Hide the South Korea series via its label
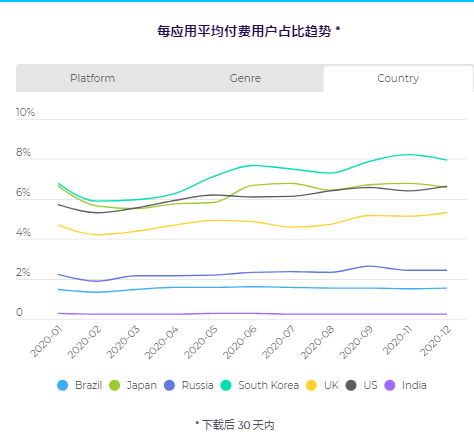This screenshot has width=474, height=441. coord(268,385)
